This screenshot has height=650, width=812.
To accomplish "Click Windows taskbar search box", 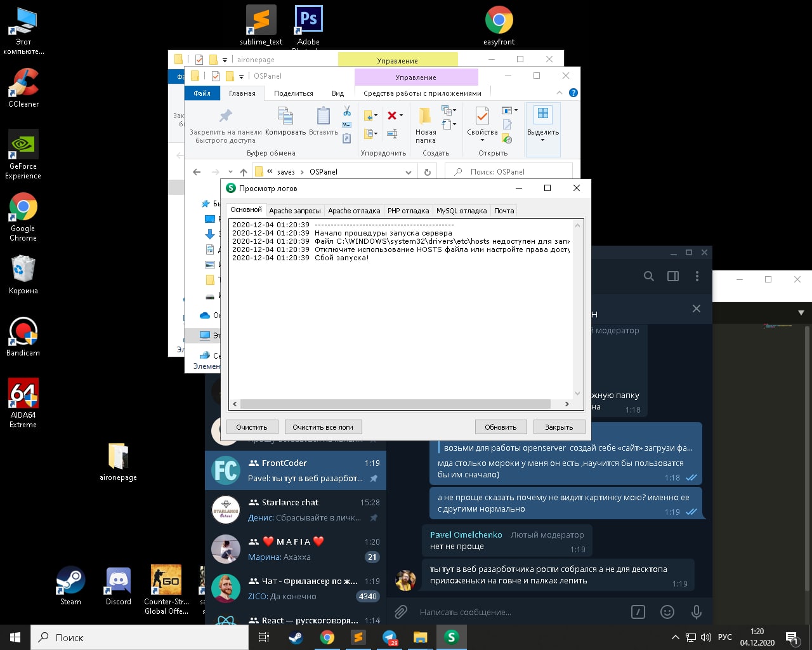I will [x=140, y=637].
